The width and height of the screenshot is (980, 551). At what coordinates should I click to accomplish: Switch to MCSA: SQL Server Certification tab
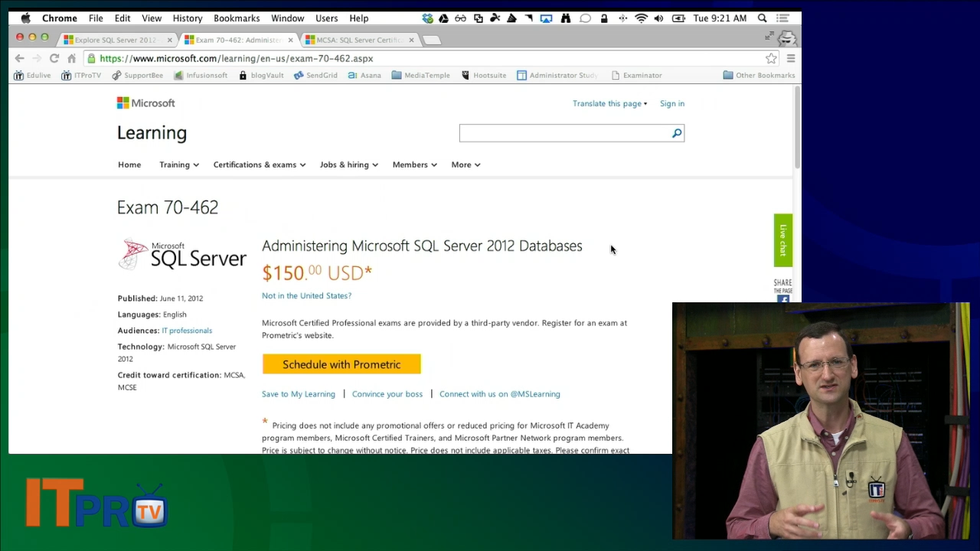[x=358, y=40]
